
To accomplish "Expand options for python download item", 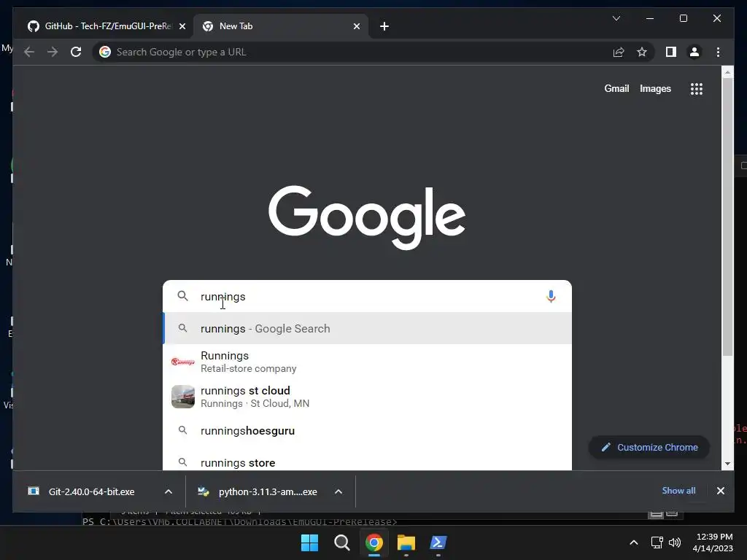I will (x=338, y=491).
